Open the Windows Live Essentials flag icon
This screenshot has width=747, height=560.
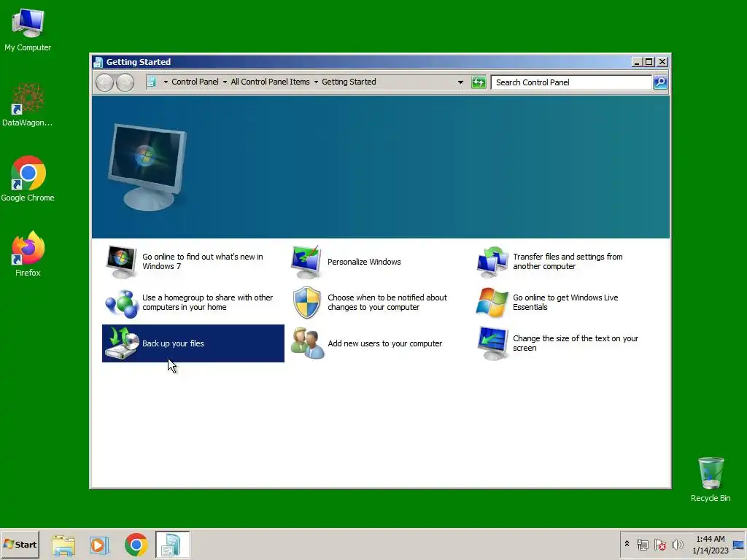(x=492, y=303)
